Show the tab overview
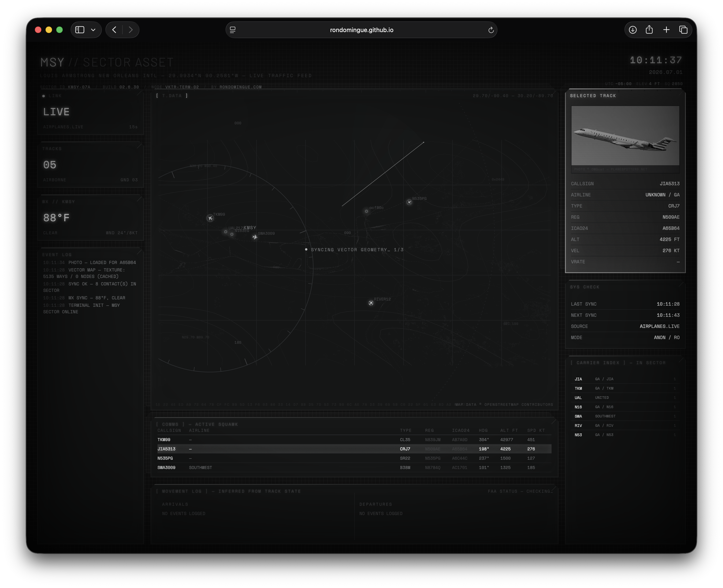Screen dimensions: 723x588 pos(683,30)
